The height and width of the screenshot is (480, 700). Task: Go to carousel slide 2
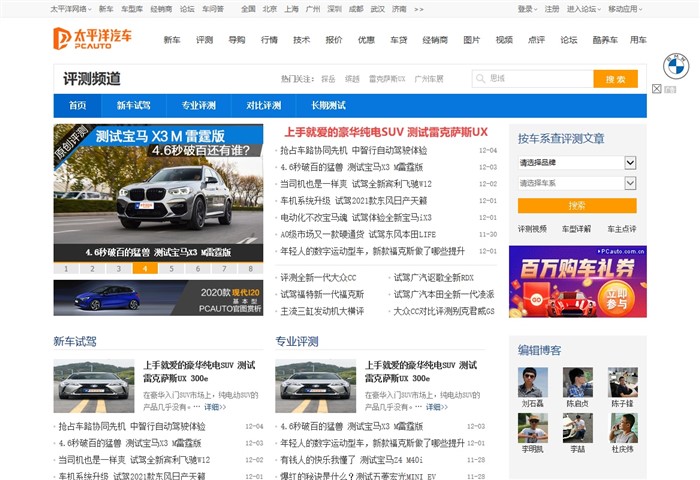pyautogui.click(x=92, y=268)
